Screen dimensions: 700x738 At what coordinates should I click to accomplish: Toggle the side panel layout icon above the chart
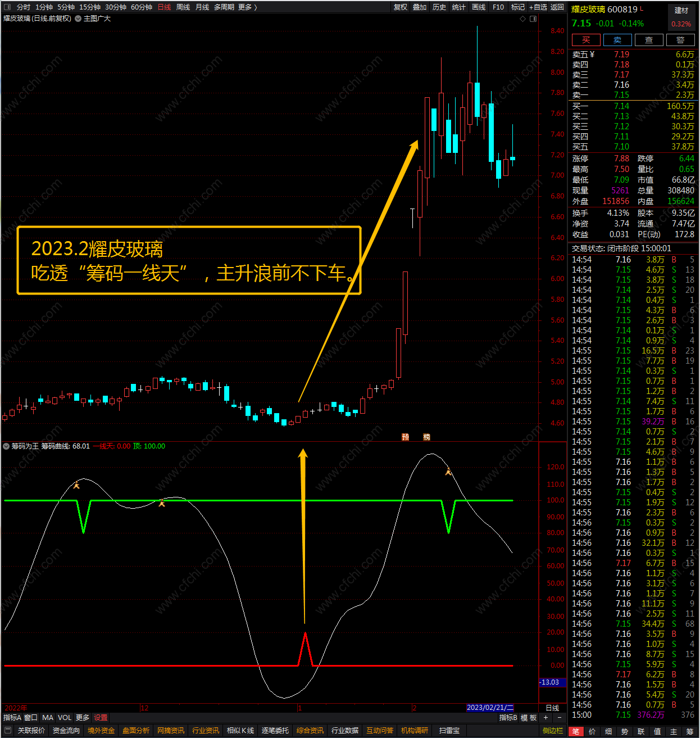(533, 19)
